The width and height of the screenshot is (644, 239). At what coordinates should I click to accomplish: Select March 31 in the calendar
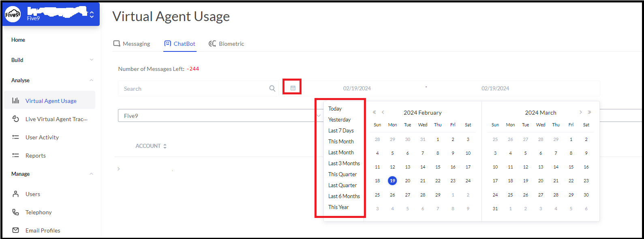pyautogui.click(x=495, y=209)
